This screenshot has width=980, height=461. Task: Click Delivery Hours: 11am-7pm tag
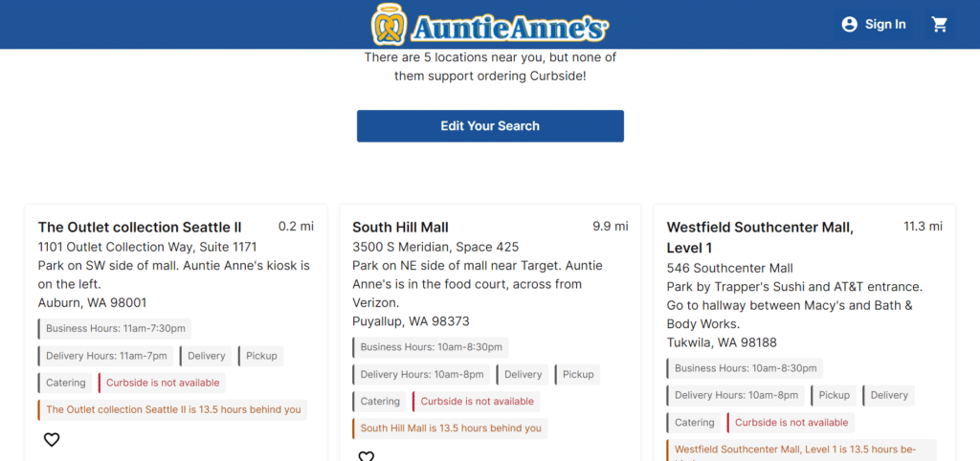105,356
